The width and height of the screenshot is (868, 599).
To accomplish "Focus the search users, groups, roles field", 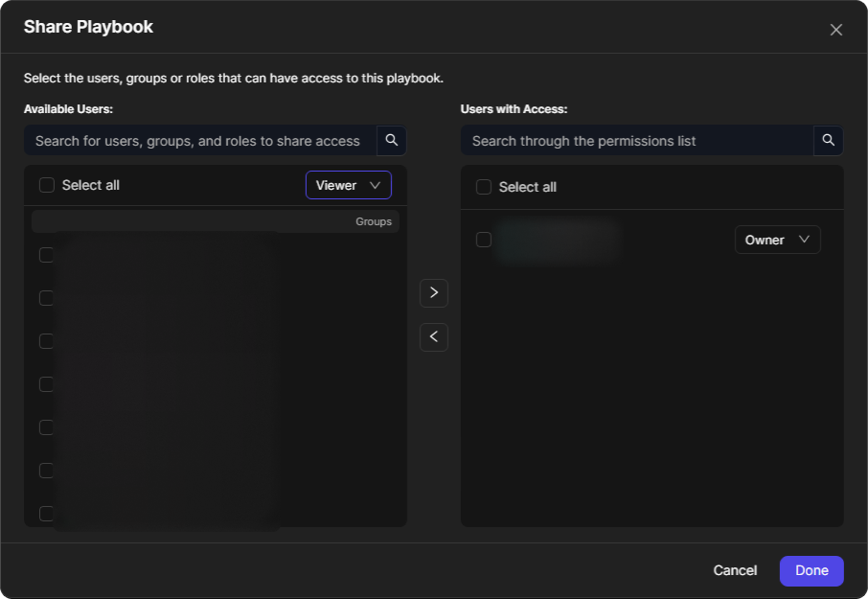I will (200, 141).
